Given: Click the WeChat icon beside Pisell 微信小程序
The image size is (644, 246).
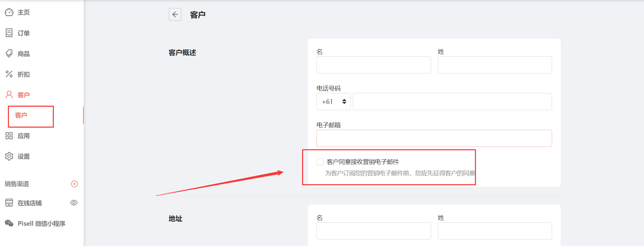Looking at the screenshot, I should click(x=9, y=223).
